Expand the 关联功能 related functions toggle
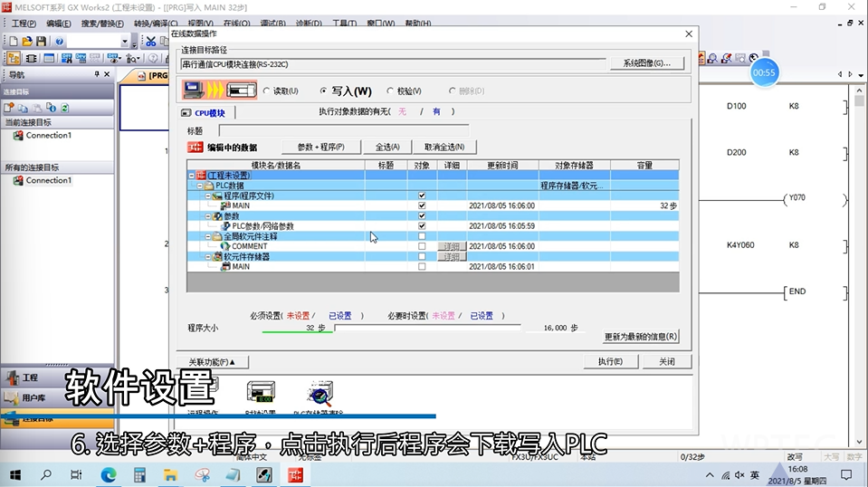Image resolution: width=868 pixels, height=487 pixels. pyautogui.click(x=212, y=362)
